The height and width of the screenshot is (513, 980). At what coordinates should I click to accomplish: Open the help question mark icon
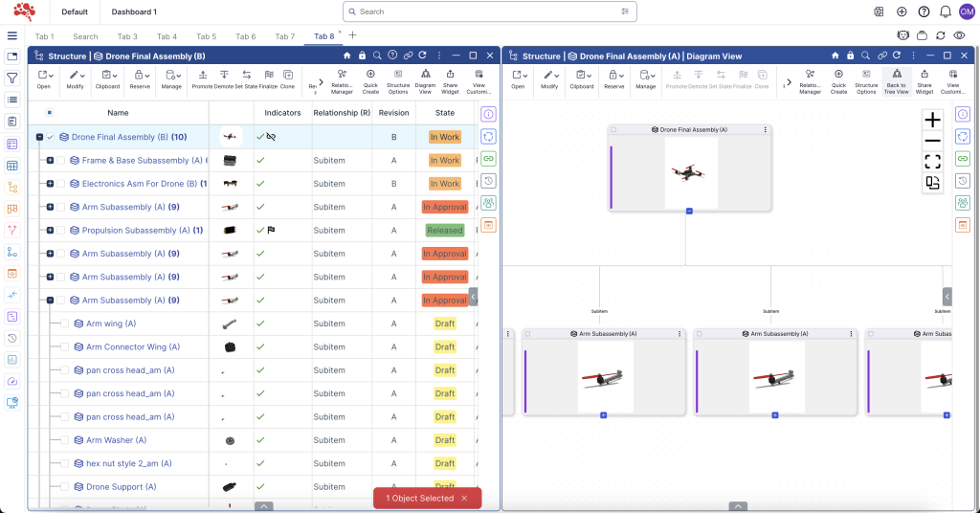point(924,11)
